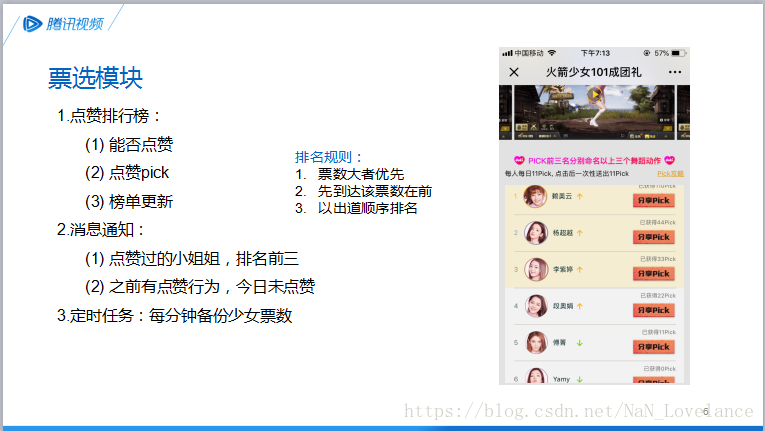Viewport: 765px width, 431px height.
Task: Click the 已获得22Pick count label
Action: pyautogui.click(x=658, y=295)
